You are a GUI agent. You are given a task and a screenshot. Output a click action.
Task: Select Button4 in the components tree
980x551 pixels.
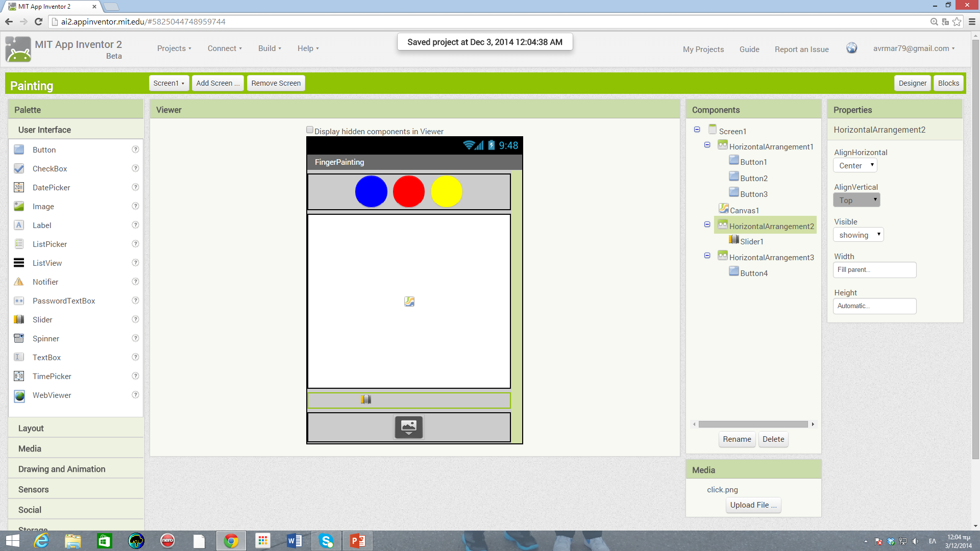coord(754,273)
